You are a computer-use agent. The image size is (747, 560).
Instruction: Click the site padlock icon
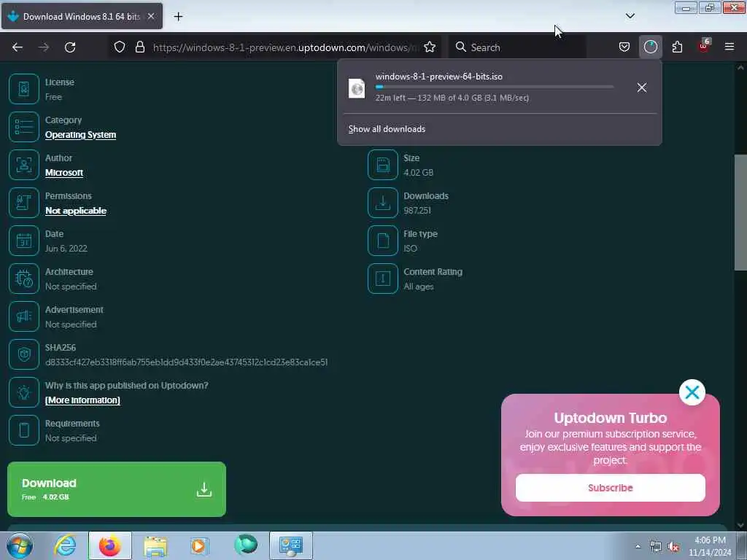[139, 47]
